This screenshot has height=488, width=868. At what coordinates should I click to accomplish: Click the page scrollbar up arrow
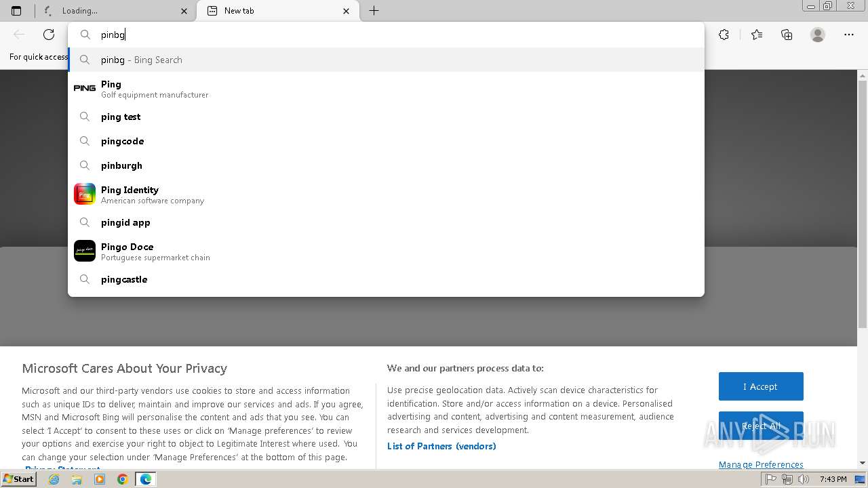(x=863, y=75)
